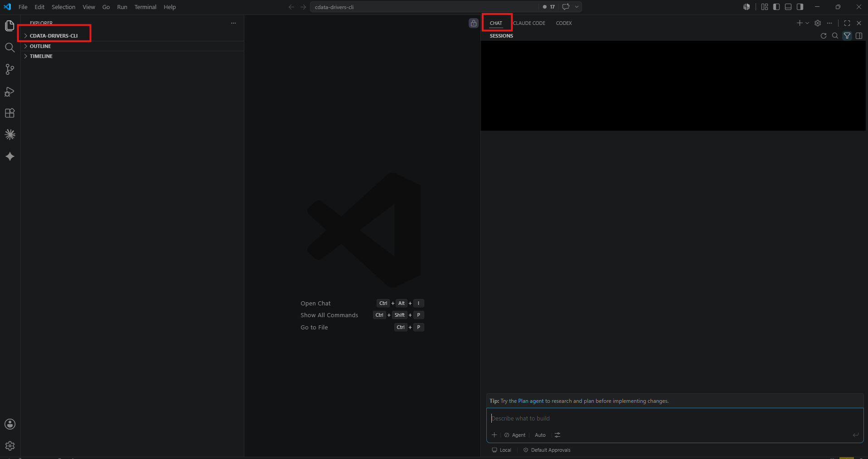Click the 'Describe what to build' chat input
Image resolution: width=868 pixels, height=459 pixels.
click(x=675, y=418)
